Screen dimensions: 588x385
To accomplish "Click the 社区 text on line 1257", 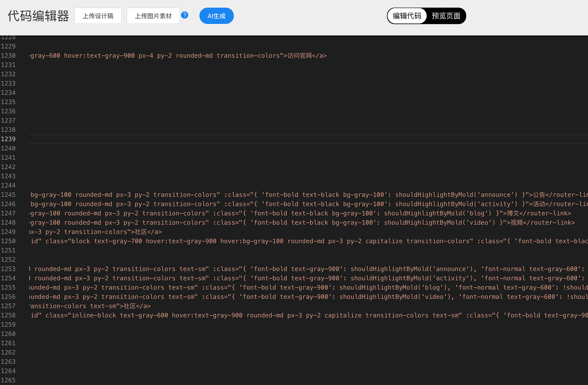I will (130, 306).
